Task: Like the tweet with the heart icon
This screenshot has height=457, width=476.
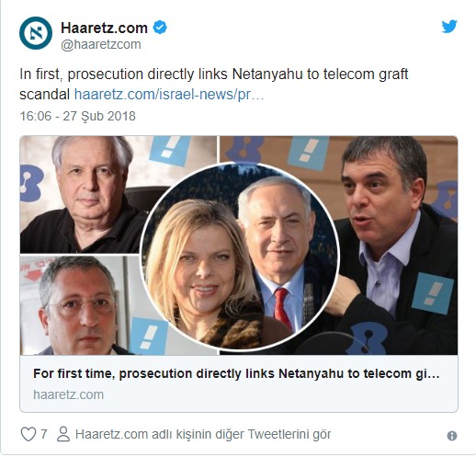Action: 28,434
